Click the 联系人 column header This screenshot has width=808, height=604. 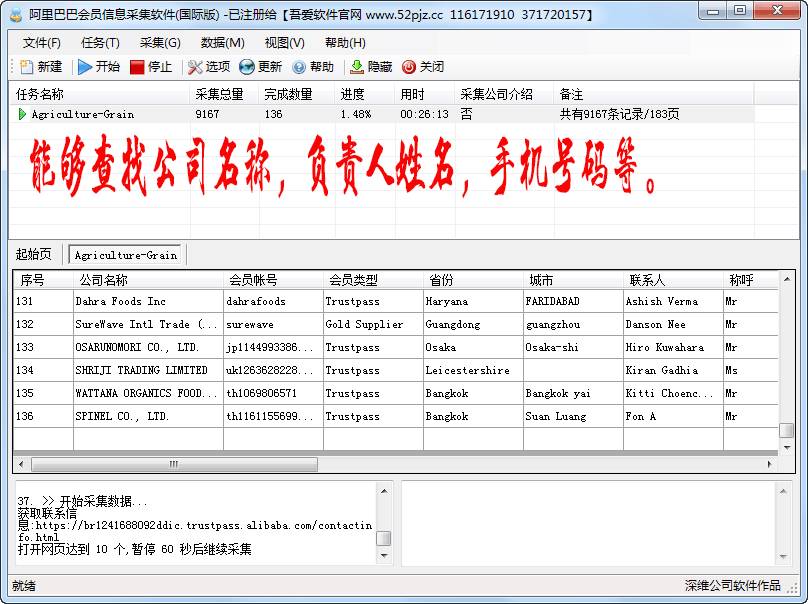(673, 280)
